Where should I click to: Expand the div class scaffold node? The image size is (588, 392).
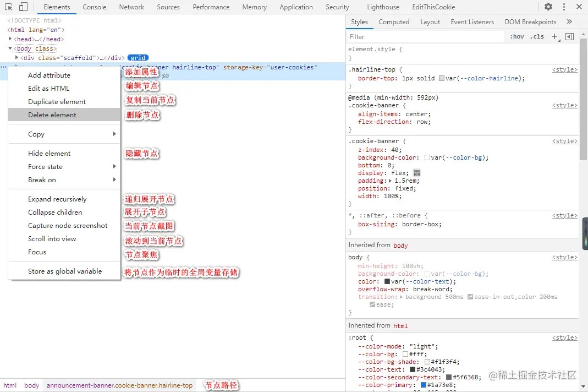[x=17, y=57]
